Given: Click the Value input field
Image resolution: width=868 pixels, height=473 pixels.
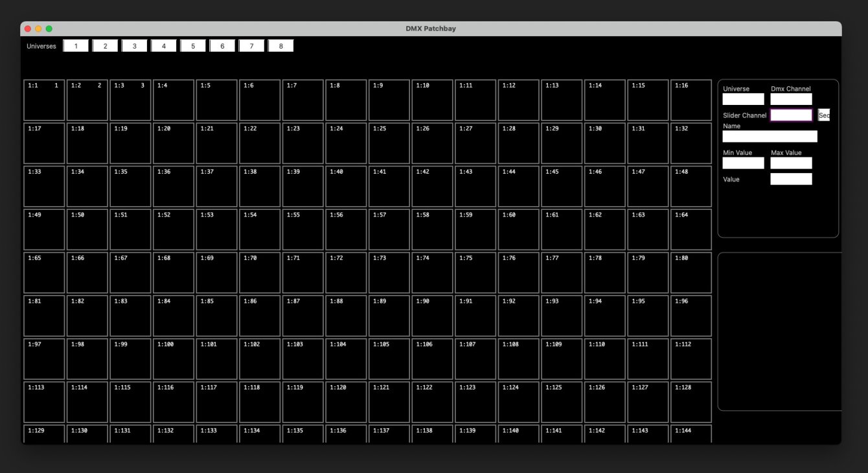Looking at the screenshot, I should [791, 179].
